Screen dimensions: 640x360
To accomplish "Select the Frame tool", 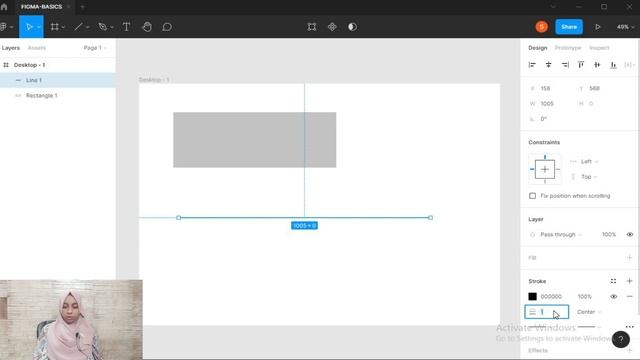I will (54, 27).
